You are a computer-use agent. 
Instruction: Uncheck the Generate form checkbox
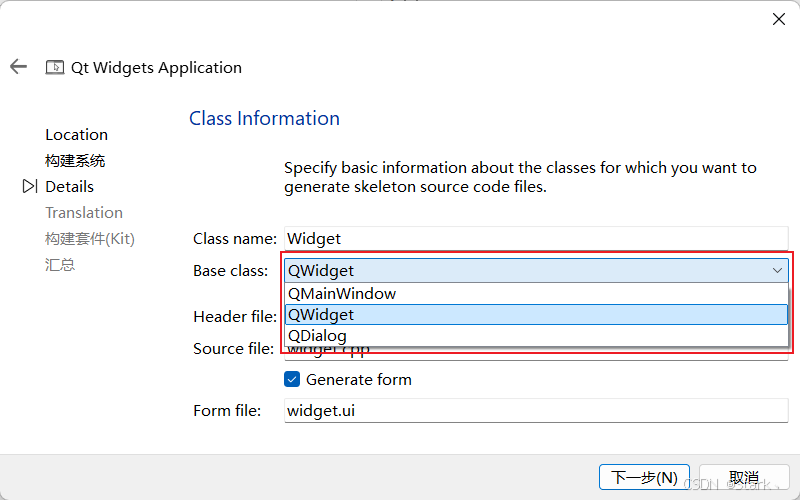tap(292, 379)
